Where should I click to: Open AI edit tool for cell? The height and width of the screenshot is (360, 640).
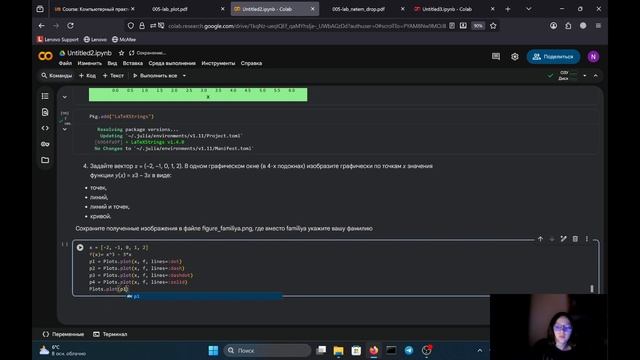coord(563,239)
